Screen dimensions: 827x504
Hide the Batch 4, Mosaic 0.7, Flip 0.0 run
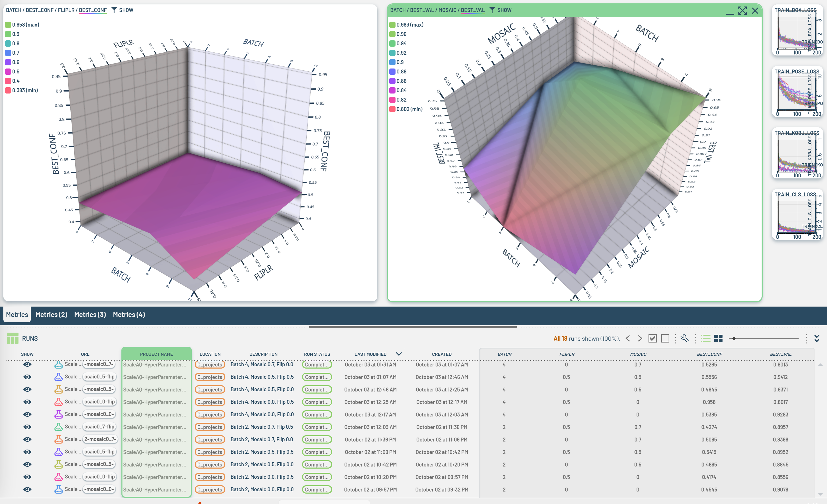(x=27, y=364)
